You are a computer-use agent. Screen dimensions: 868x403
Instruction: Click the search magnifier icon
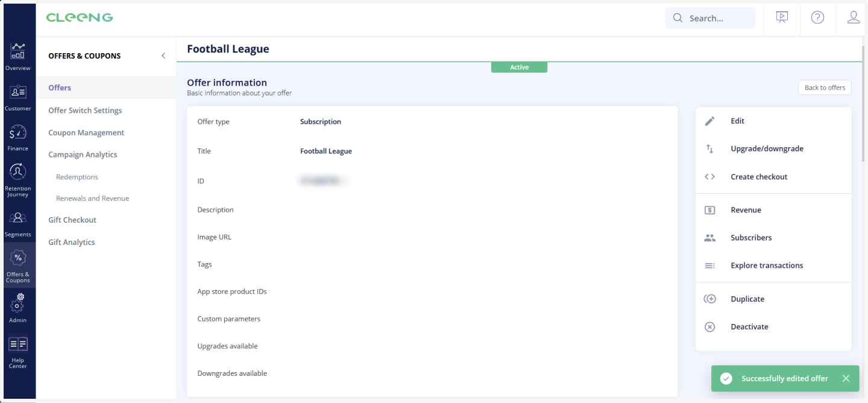click(678, 18)
